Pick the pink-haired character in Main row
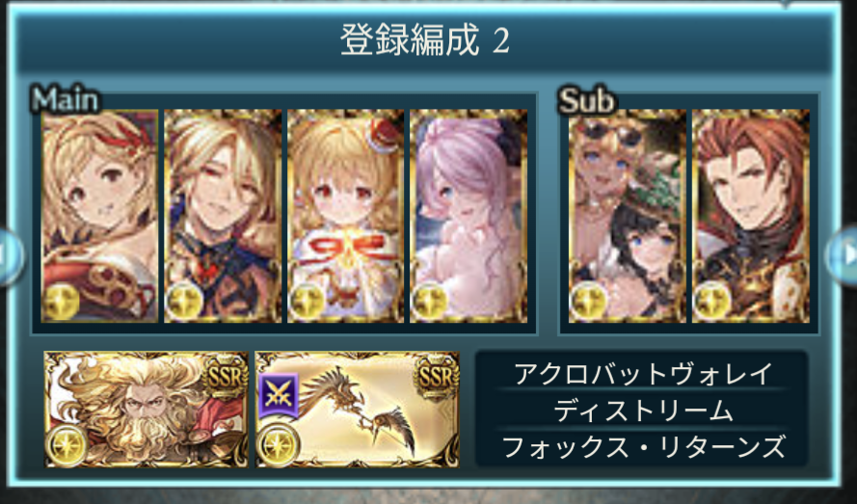The image size is (857, 504). pos(469,216)
